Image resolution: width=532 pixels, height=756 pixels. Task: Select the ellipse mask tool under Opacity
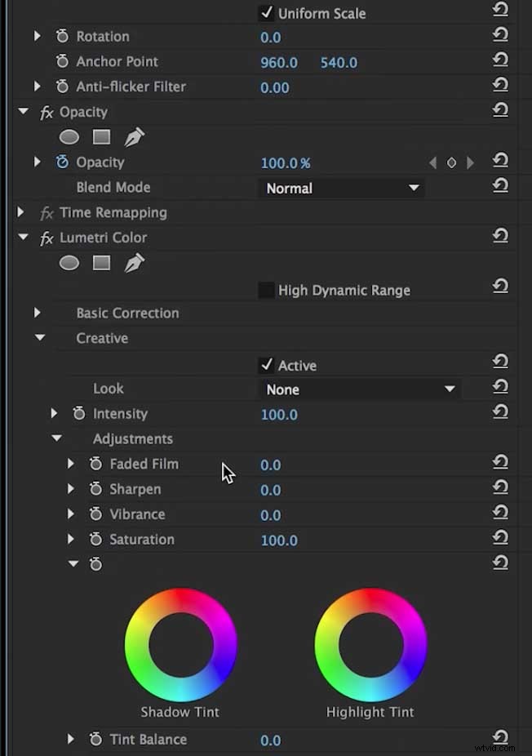point(69,136)
